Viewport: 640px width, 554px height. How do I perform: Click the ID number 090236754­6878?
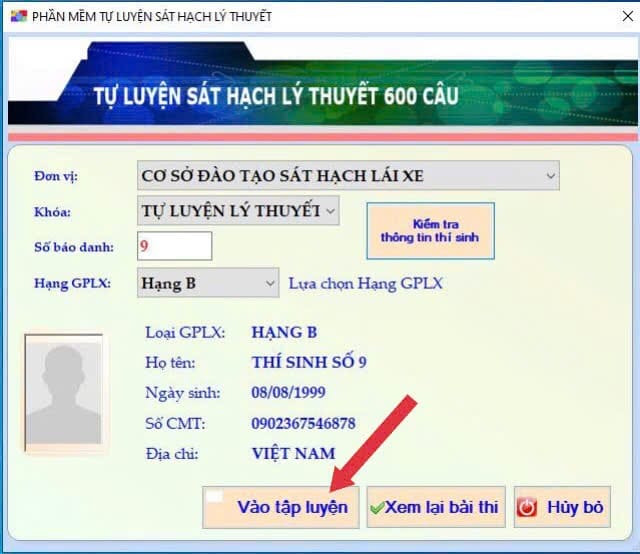[x=303, y=423]
